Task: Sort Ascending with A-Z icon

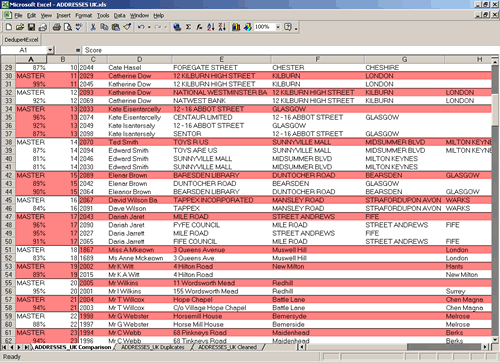Action: [x=211, y=27]
